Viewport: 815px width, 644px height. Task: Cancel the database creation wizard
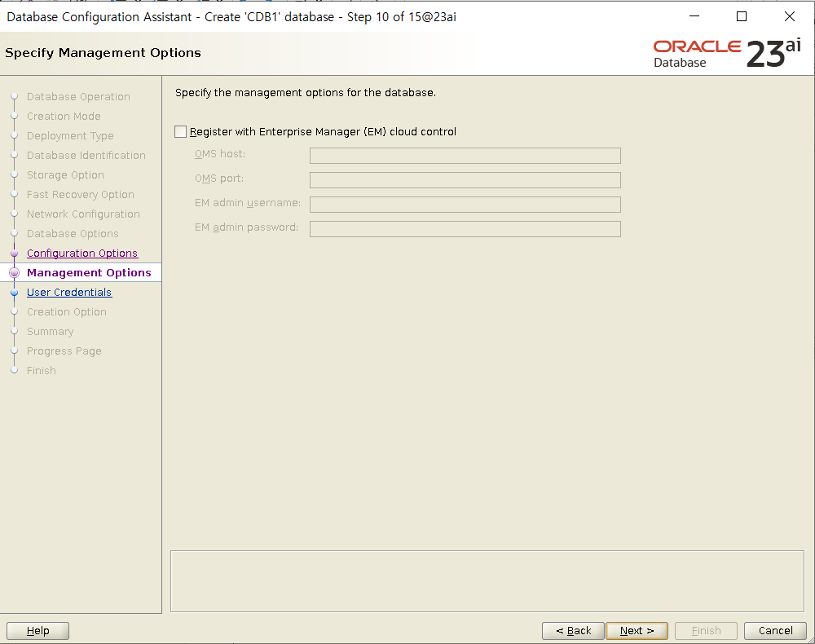click(x=775, y=630)
